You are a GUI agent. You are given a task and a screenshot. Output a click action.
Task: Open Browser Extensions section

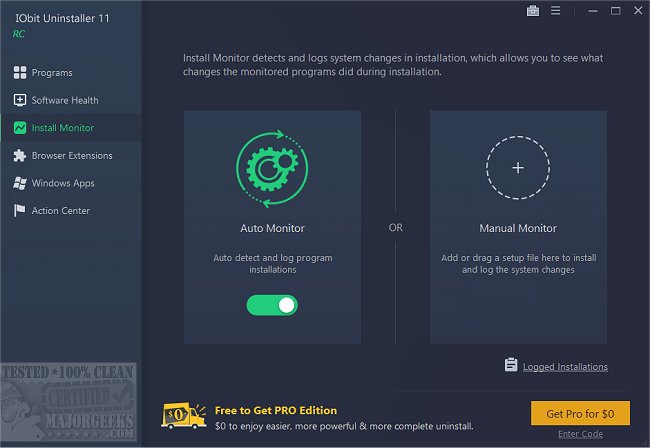point(71,155)
